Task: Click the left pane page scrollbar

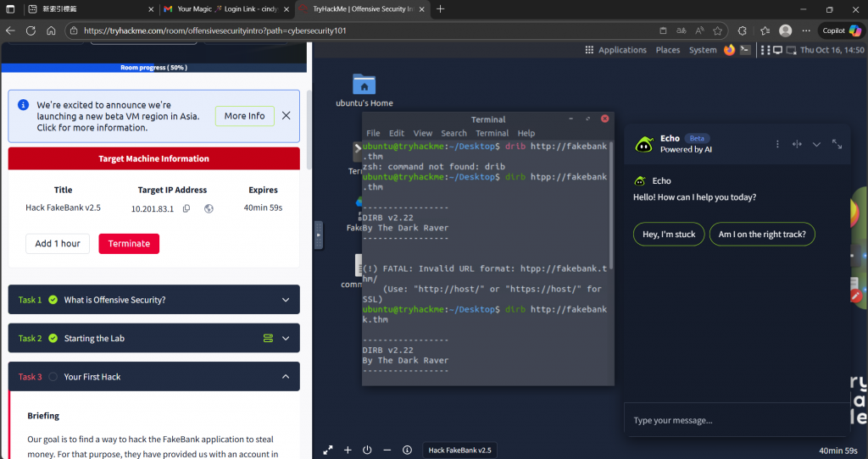Action: click(309, 130)
